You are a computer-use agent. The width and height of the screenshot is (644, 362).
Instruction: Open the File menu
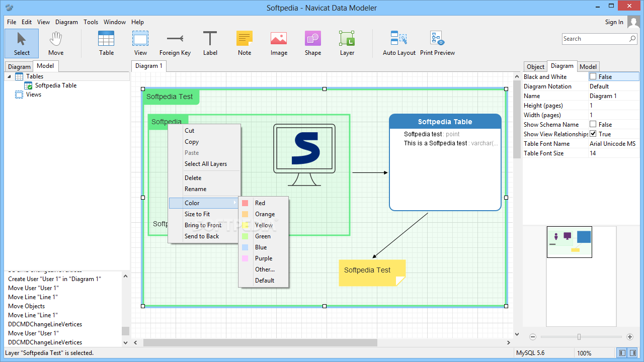tap(12, 22)
